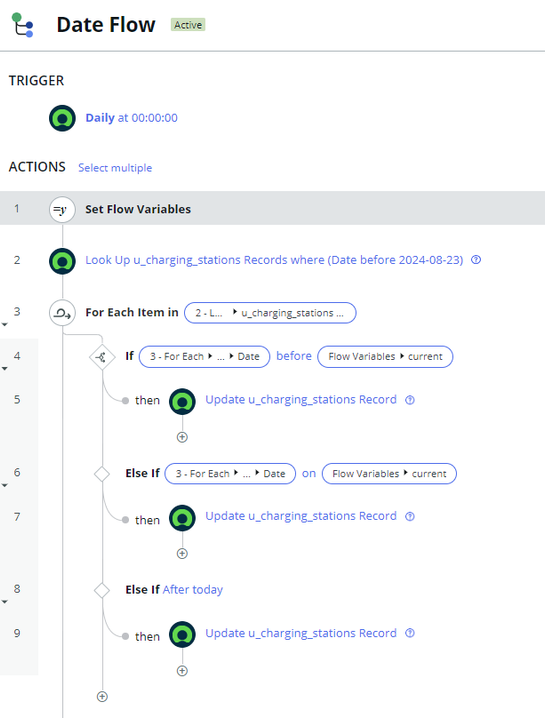The width and height of the screenshot is (545, 718).
Task: Add action below step 9 Update Record
Action: coord(182,671)
